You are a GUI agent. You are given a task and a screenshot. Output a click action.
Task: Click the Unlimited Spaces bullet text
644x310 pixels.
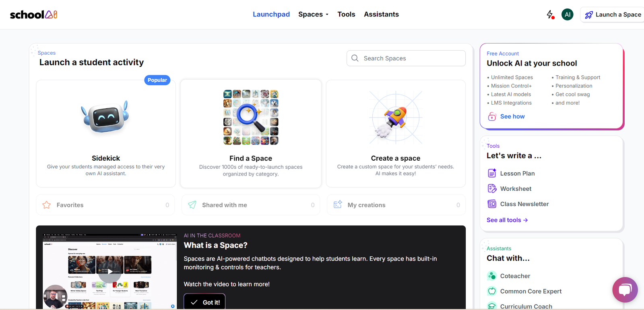pyautogui.click(x=512, y=77)
